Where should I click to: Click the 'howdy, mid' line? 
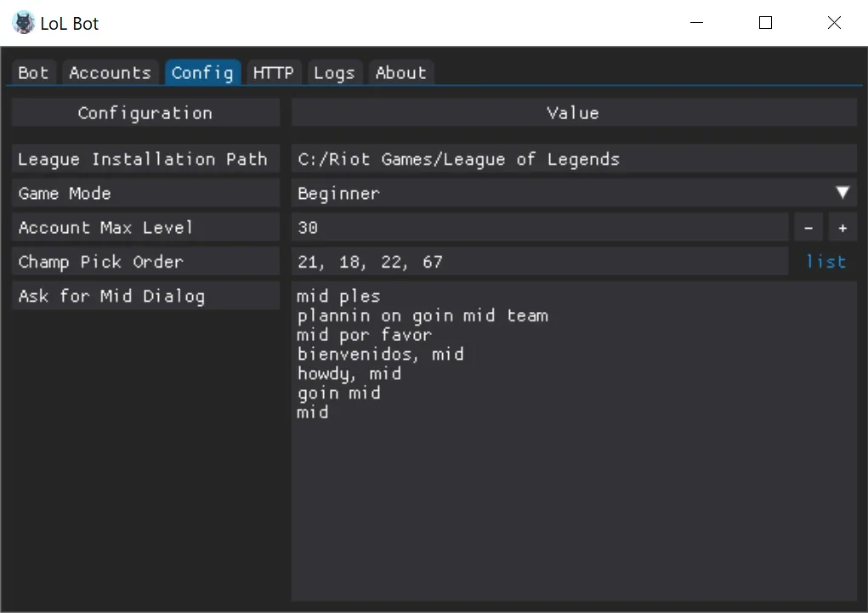coord(349,374)
